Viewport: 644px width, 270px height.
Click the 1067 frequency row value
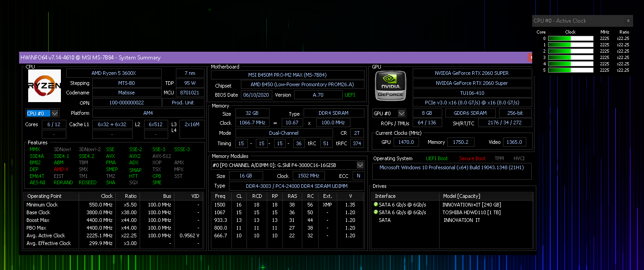click(221, 212)
